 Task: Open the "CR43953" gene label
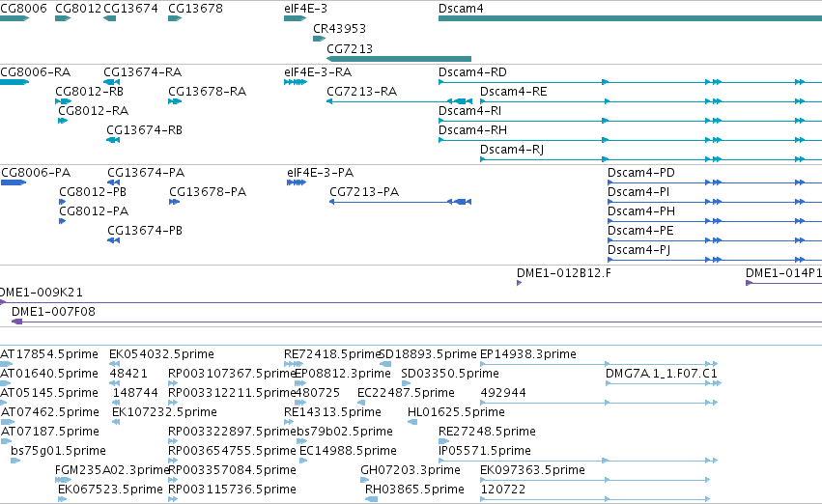pos(339,29)
